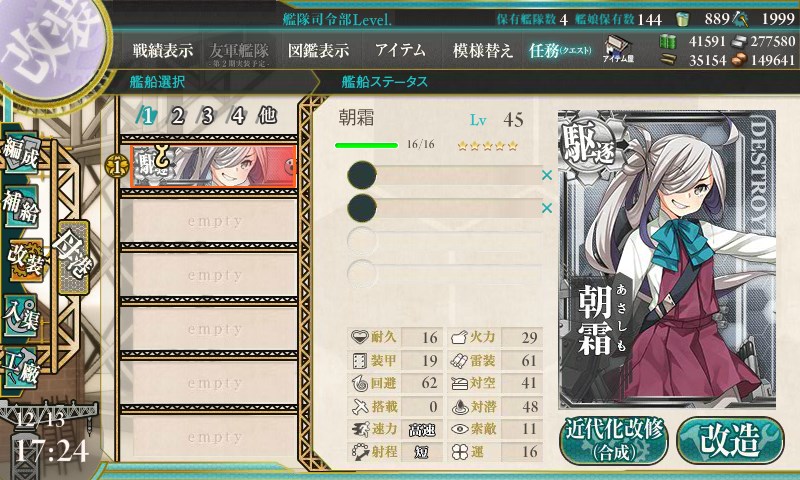This screenshot has height=480, width=800.
Task: Open the 戦績表示 records menu
Action: (x=163, y=50)
